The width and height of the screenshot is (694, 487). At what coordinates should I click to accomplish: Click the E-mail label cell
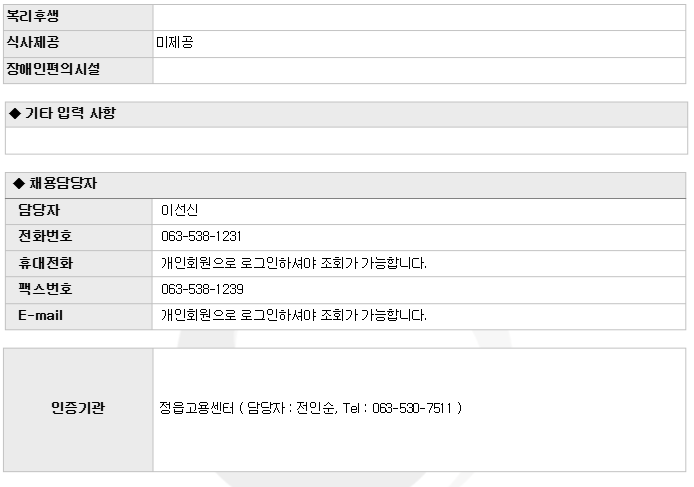point(79,316)
